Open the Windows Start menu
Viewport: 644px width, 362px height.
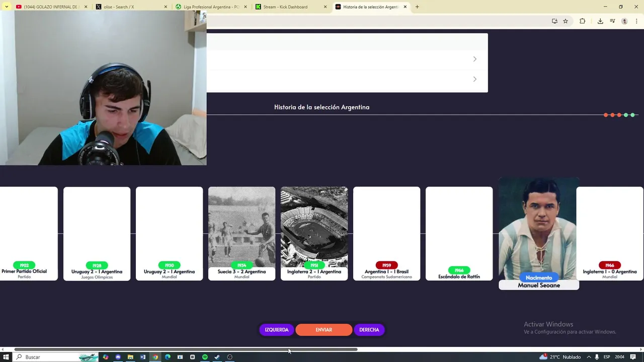coord(6,357)
